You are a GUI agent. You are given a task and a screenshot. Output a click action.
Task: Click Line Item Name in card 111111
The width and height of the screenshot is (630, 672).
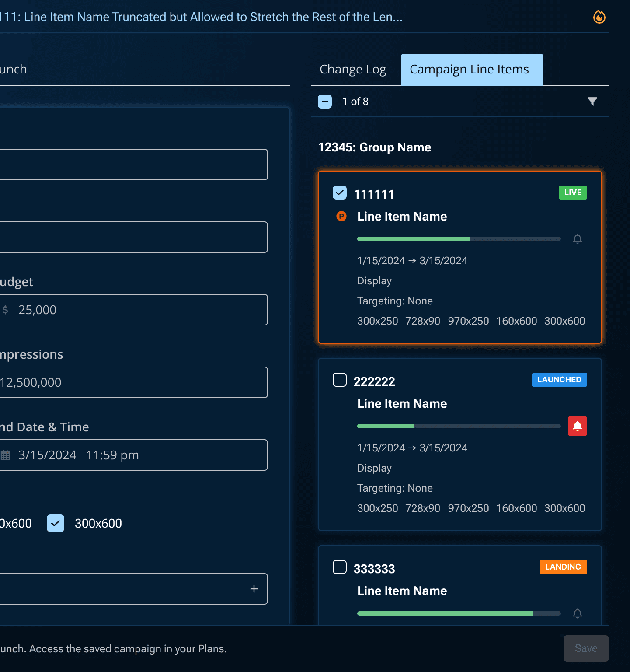(402, 217)
